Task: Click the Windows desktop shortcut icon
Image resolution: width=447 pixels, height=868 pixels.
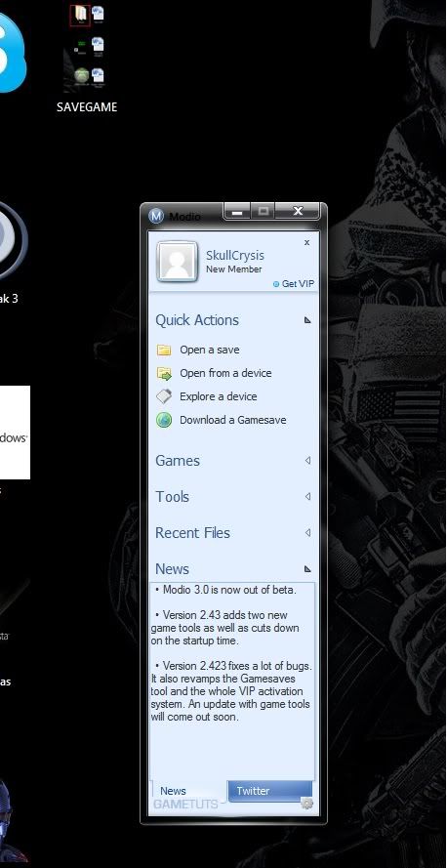Action: pos(15,433)
